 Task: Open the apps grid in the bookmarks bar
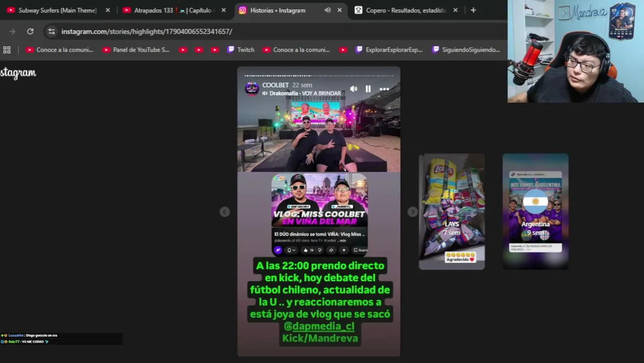tap(7, 50)
